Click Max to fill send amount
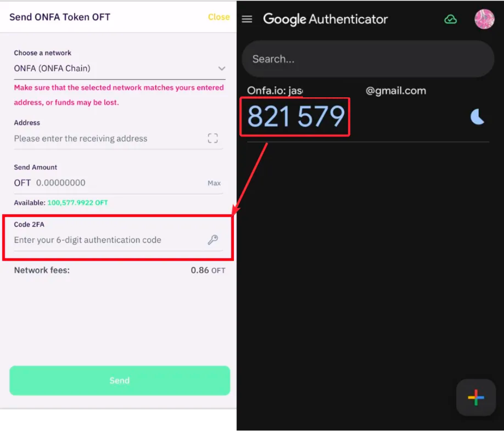The width and height of the screenshot is (504, 431). 214,183
